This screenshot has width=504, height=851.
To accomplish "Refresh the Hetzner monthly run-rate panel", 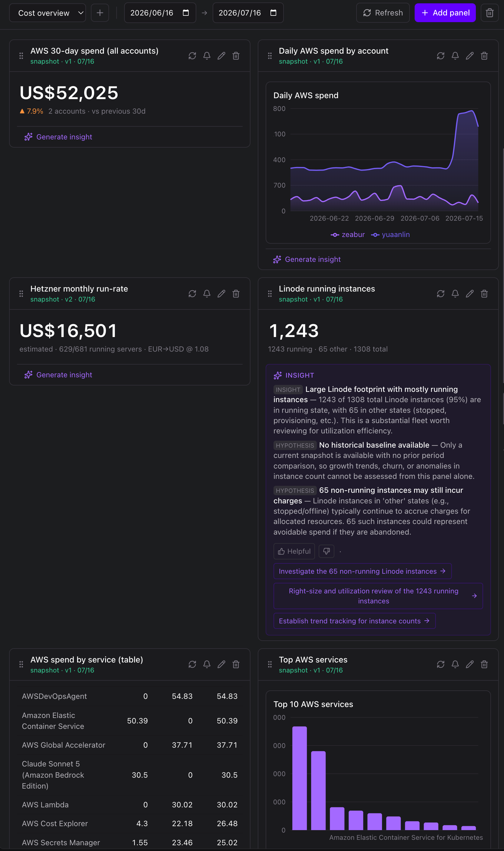I will tap(192, 294).
